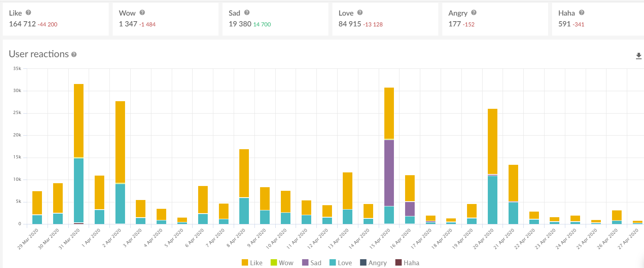The image size is (644, 268).
Task: Click the User reactions info icon
Action: 74,54
